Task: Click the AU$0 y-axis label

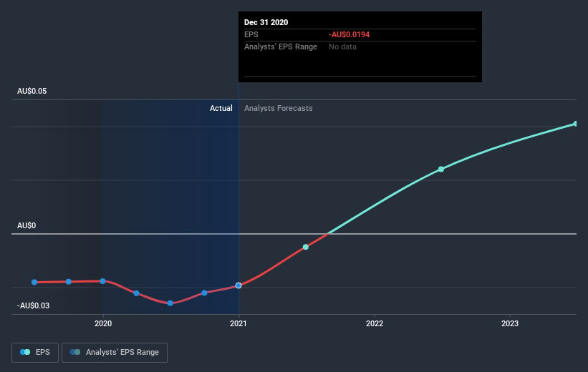Action: click(26, 225)
